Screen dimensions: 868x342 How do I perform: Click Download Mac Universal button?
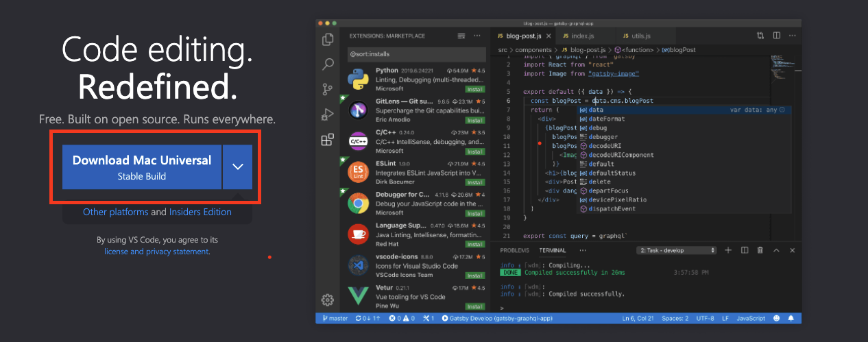pos(142,167)
